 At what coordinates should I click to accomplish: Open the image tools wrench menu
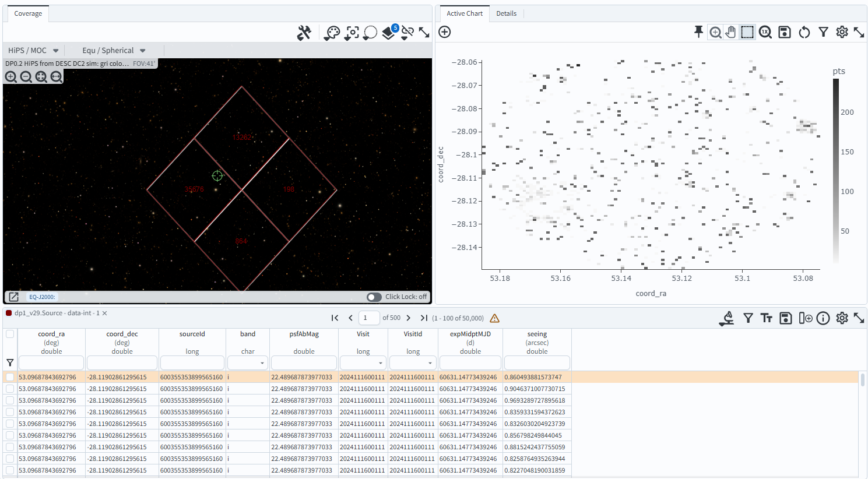[x=304, y=33]
